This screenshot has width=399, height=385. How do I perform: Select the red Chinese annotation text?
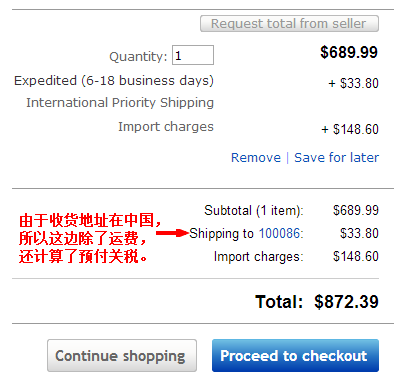(x=90, y=238)
